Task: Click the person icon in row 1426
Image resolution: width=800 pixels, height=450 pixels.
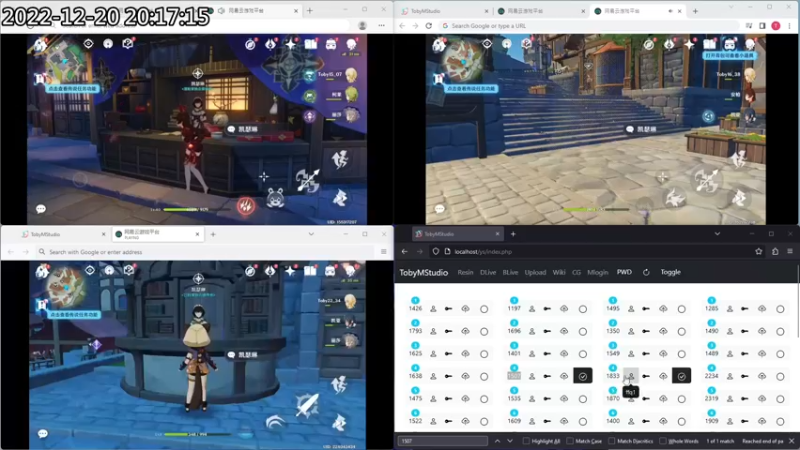Action: 433,309
